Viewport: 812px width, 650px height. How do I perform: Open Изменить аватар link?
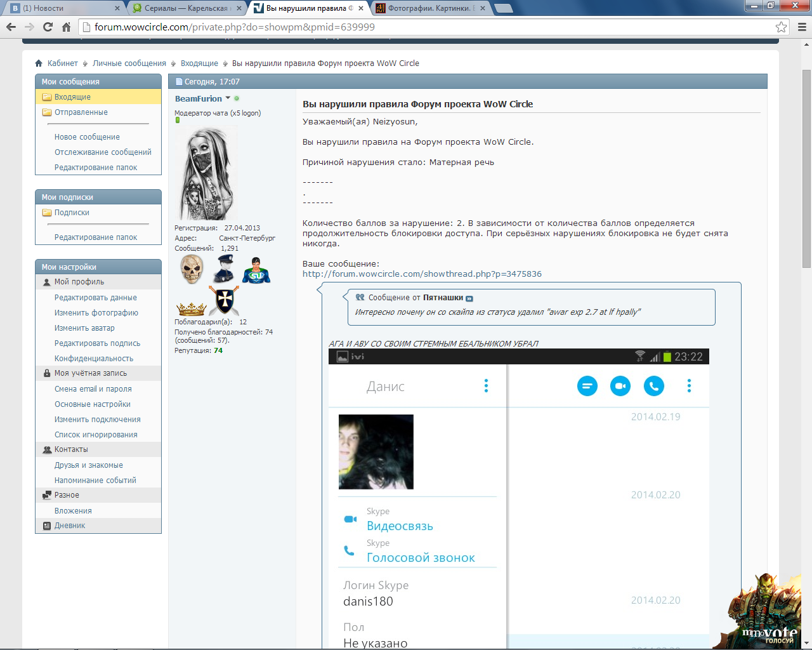(x=84, y=328)
